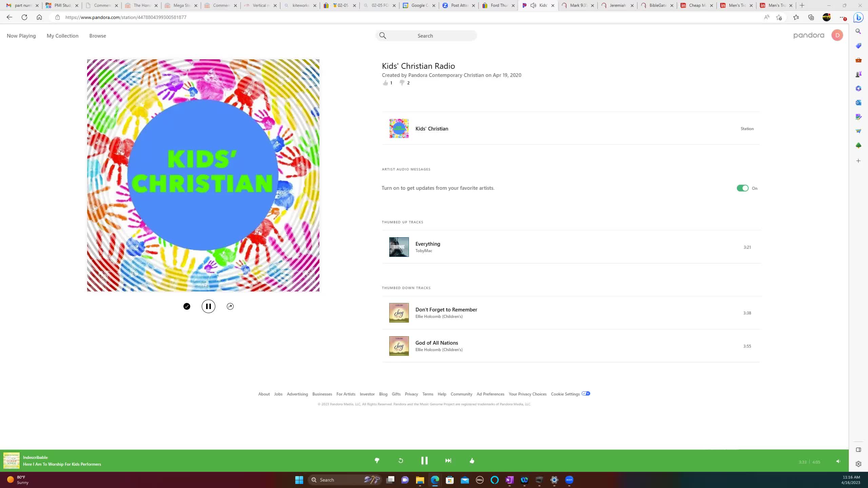This screenshot has width=868, height=488.
Task: Click the TobyMac artist link
Action: click(x=424, y=251)
